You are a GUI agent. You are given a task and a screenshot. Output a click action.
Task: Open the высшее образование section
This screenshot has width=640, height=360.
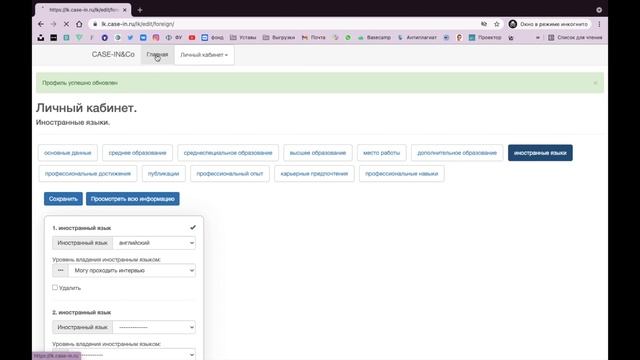(318, 153)
